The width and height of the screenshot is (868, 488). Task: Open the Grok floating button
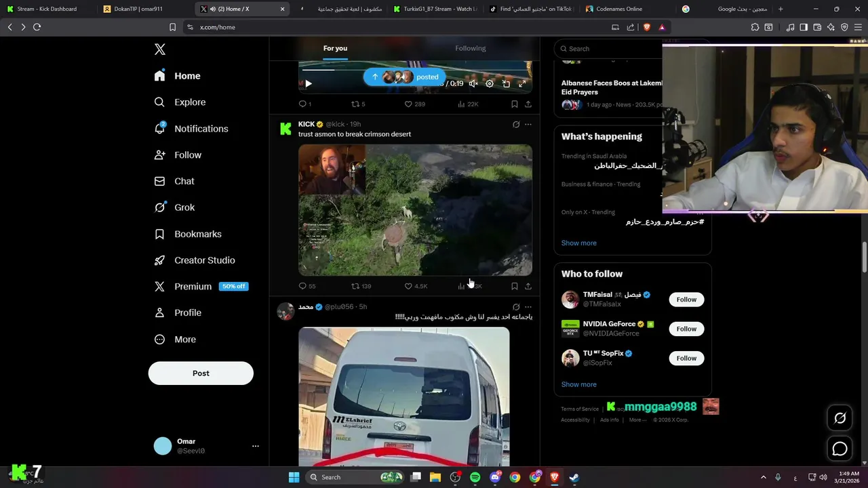coord(840,418)
